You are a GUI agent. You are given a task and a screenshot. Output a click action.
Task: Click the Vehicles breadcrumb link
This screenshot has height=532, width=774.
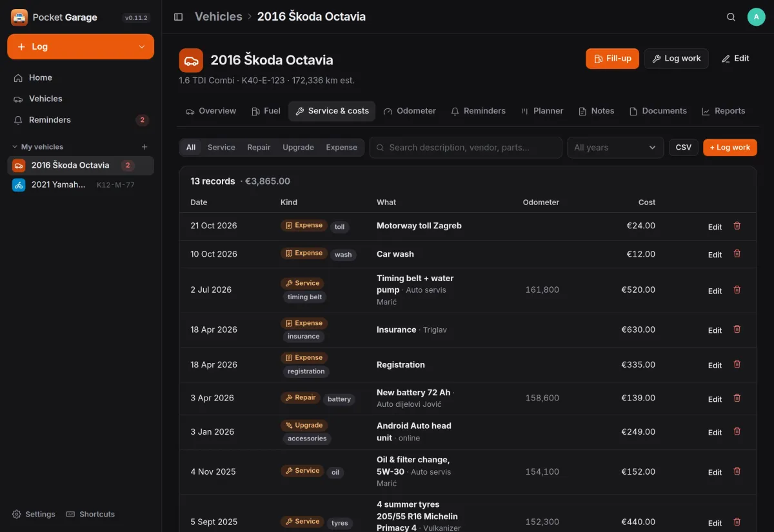pos(219,17)
